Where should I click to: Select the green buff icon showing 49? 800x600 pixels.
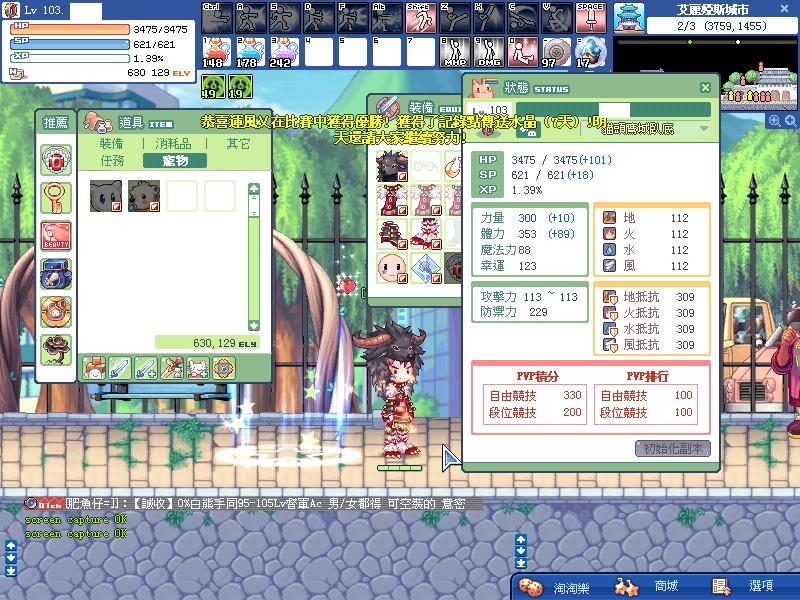(213, 86)
